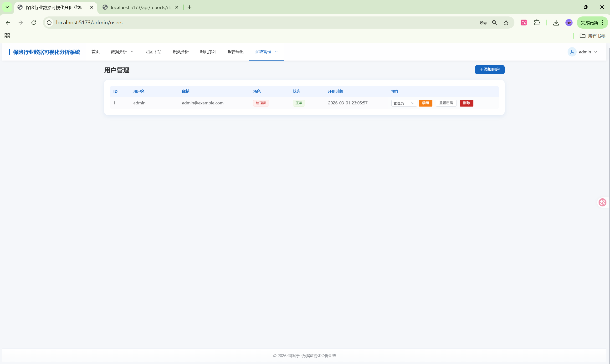Click the red 删除 button
The width and height of the screenshot is (610, 364).
466,103
